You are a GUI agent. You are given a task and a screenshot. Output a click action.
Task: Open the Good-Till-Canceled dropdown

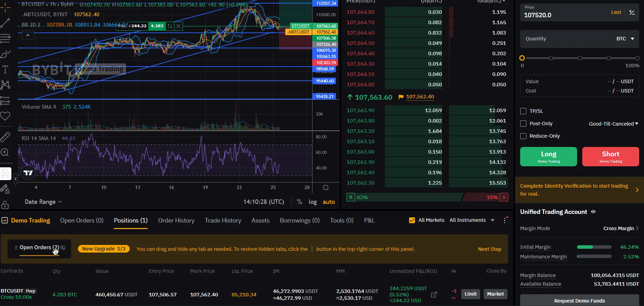coord(614,124)
